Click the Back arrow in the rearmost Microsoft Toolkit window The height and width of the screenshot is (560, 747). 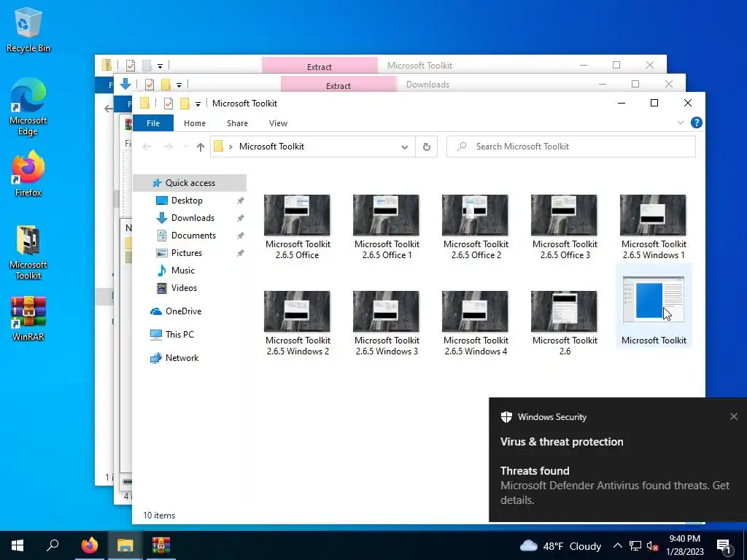pos(109,109)
